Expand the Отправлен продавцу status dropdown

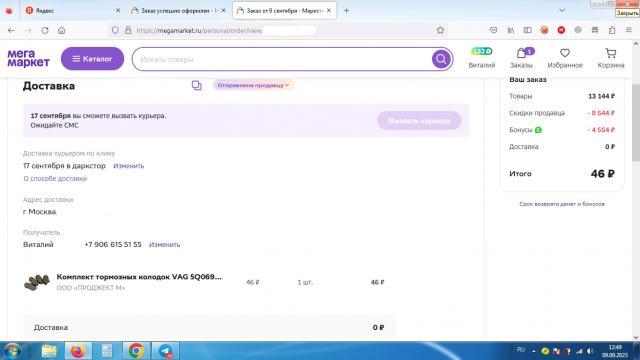253,85
